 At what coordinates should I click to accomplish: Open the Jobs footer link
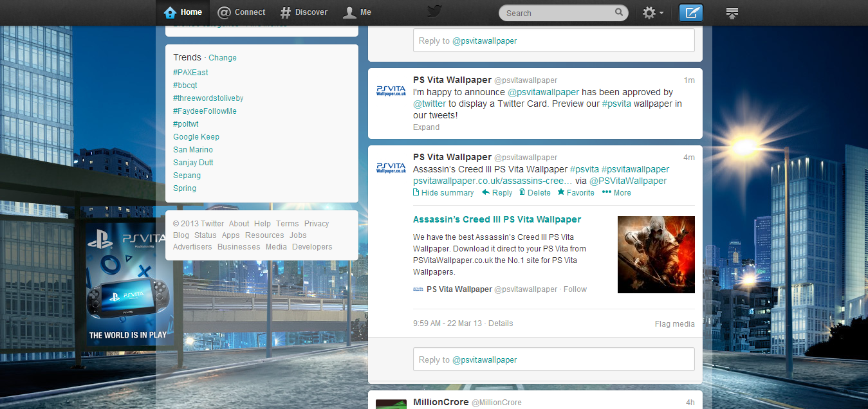click(298, 235)
